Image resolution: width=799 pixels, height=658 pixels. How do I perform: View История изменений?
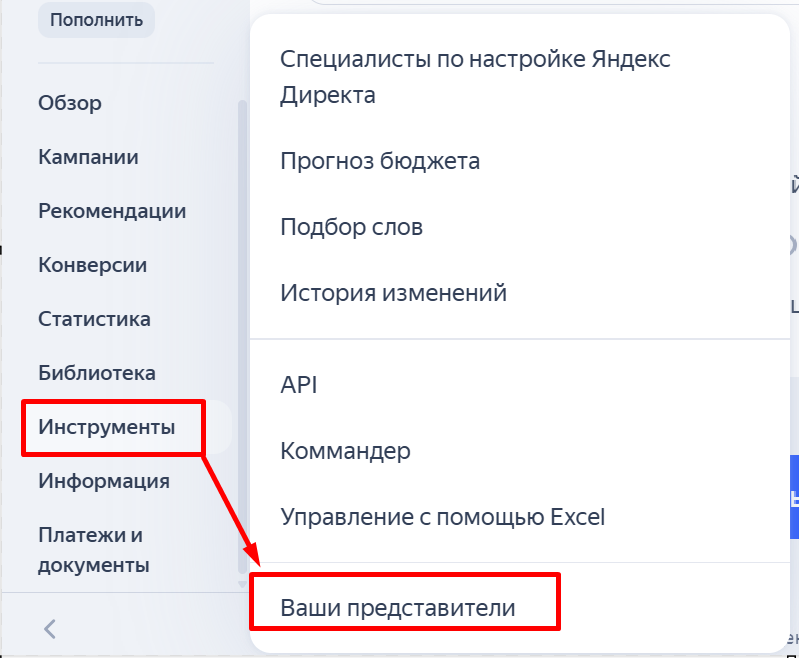coord(394,293)
